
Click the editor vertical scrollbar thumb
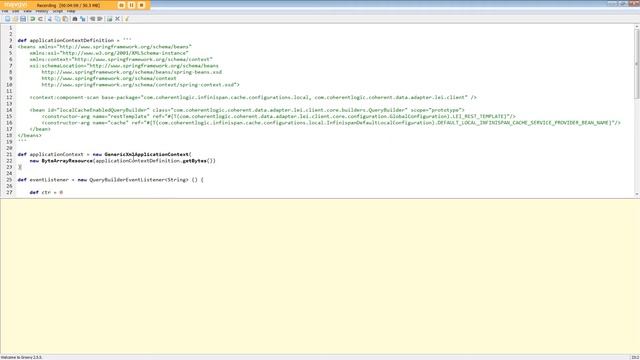tap(637, 63)
